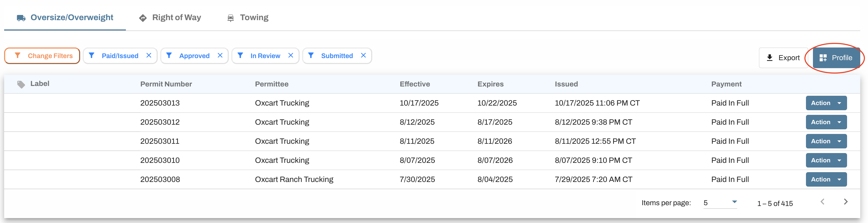The height and width of the screenshot is (223, 868).
Task: Open the Oversize/Overweight tab
Action: pos(65,18)
